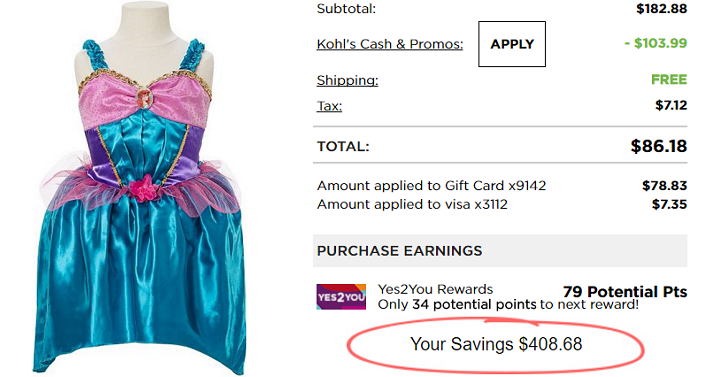Click the TOTAL label
This screenshot has height=377, width=720.
343,146
